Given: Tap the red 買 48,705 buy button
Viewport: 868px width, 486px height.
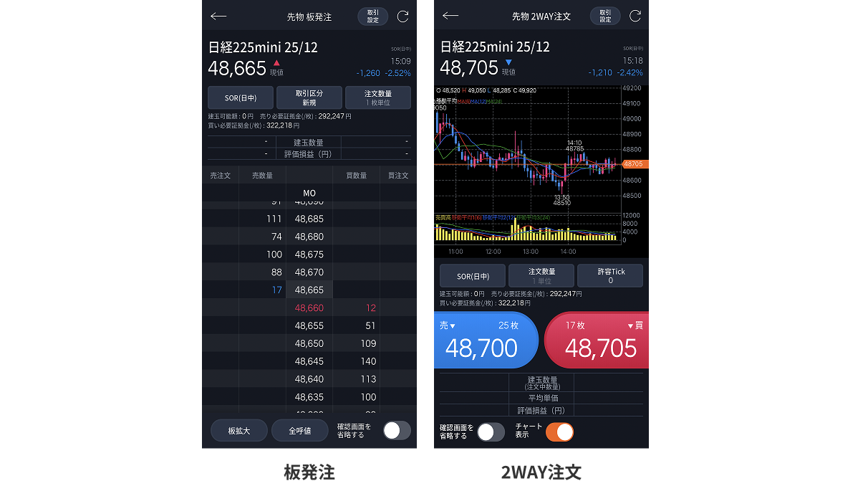Looking at the screenshot, I should 597,340.
